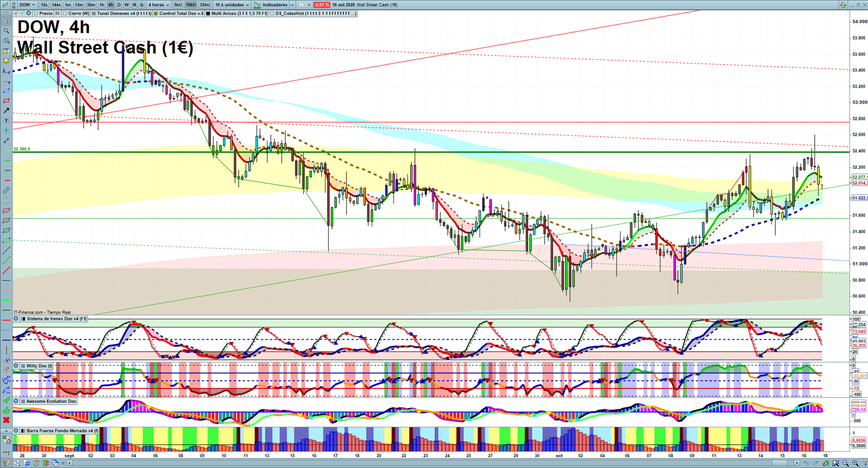Select the ruler measurement tool
The height and width of the screenshot is (468, 868).
tap(7, 191)
